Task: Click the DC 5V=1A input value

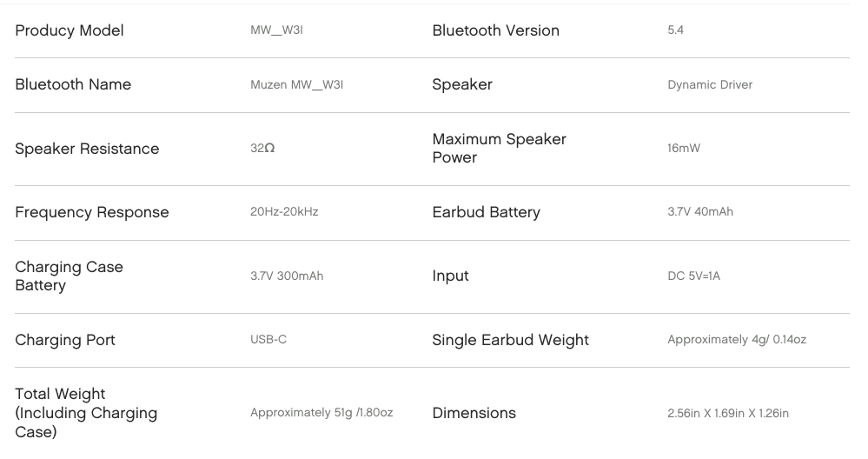Action: (693, 276)
